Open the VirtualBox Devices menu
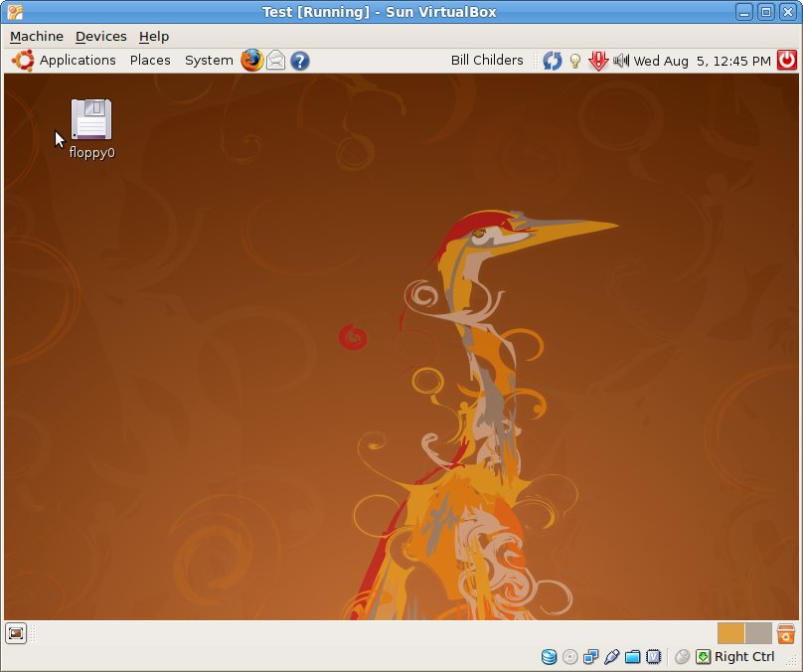The image size is (803, 672). (101, 37)
